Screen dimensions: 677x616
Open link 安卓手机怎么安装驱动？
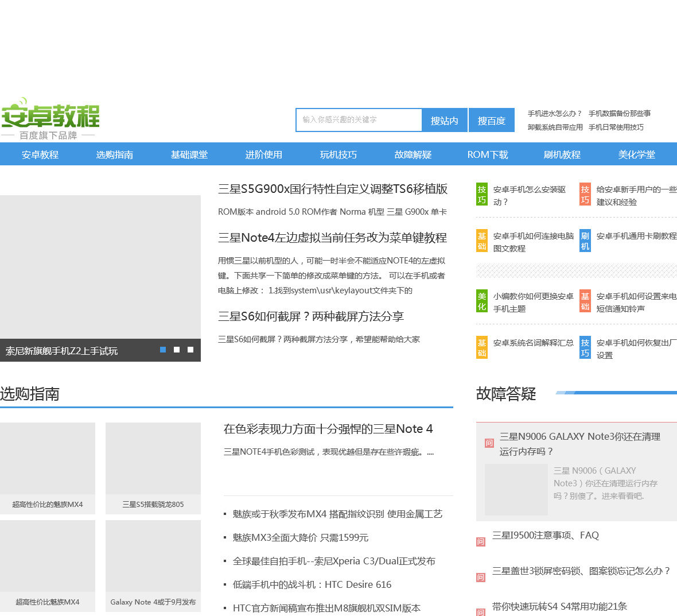(x=530, y=196)
